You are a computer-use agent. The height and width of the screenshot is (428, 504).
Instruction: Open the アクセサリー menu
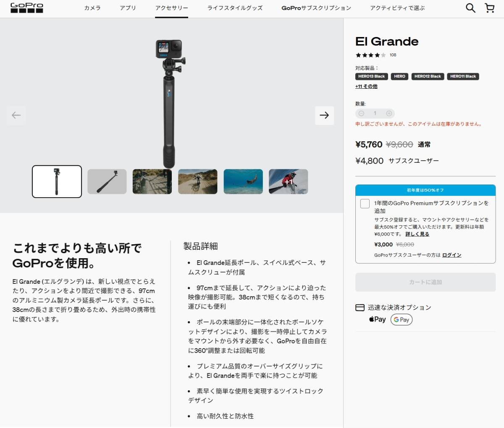click(171, 8)
